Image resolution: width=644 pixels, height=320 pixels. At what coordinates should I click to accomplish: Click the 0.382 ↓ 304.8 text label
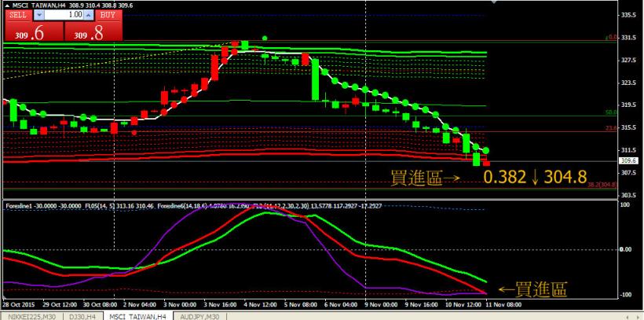(534, 178)
